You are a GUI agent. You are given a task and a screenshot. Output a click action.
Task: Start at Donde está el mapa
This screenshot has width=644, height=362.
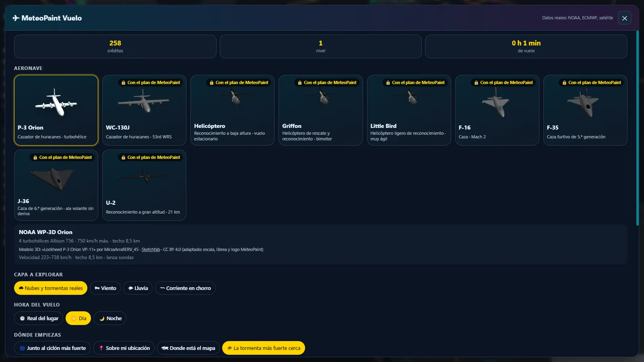pyautogui.click(x=188, y=348)
